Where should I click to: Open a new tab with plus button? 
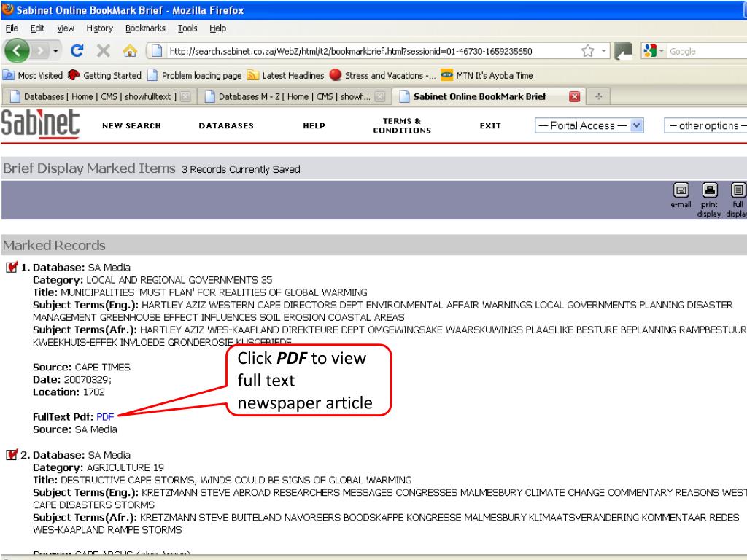598,97
